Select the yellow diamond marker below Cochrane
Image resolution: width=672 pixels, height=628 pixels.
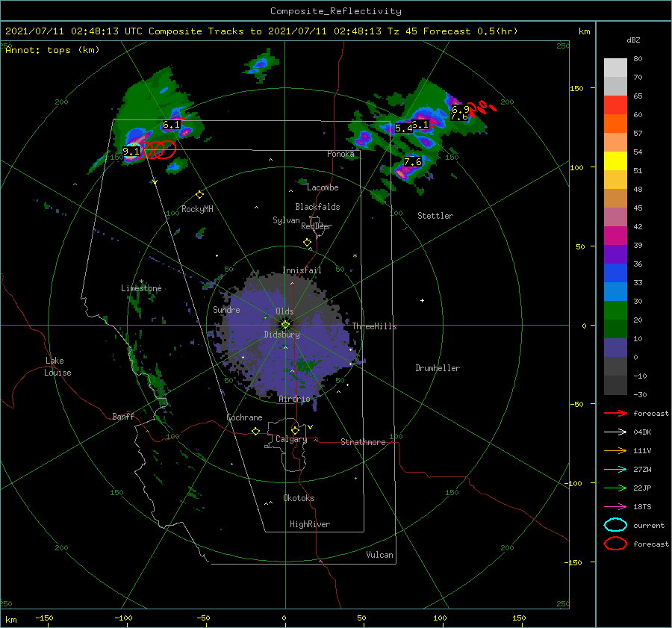pos(255,431)
